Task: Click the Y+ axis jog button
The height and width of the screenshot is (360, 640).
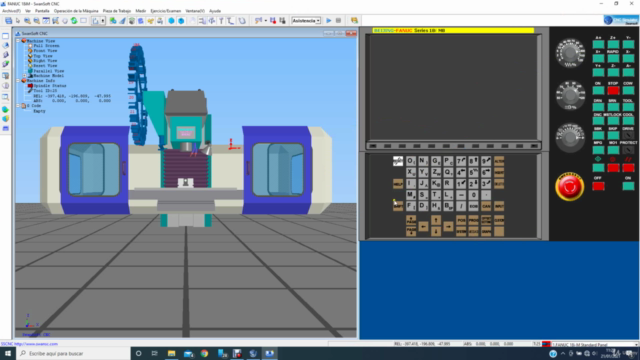Action: (598, 72)
